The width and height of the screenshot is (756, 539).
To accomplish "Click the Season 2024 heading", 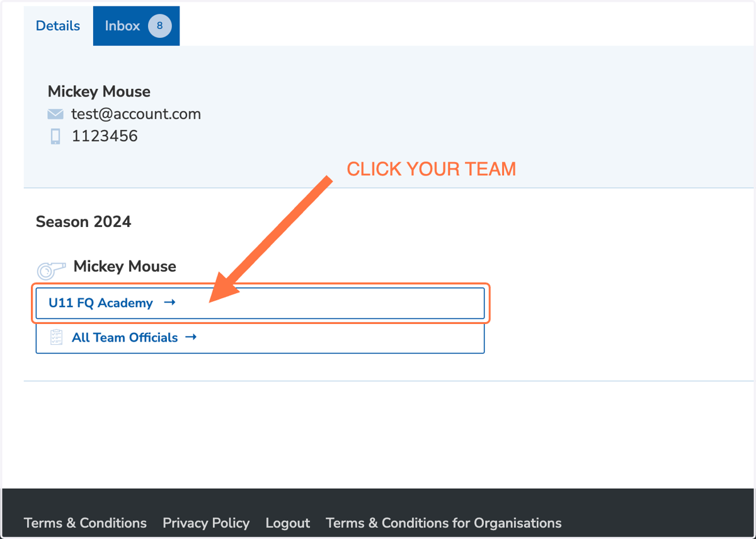I will (84, 222).
